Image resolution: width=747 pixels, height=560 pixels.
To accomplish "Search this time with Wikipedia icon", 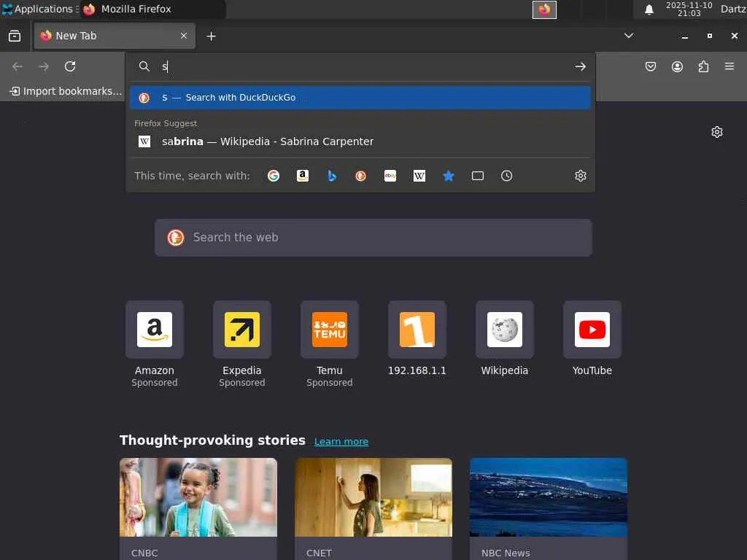I will point(419,176).
